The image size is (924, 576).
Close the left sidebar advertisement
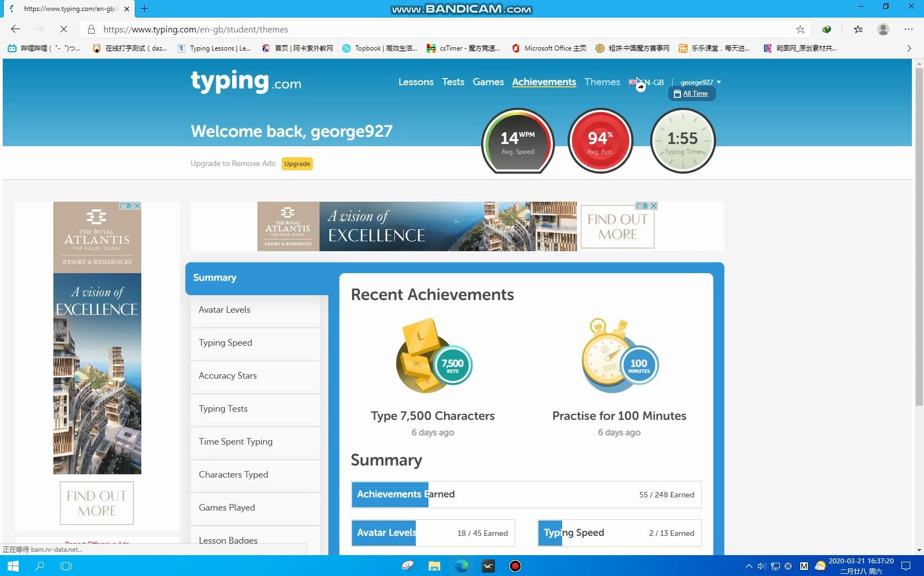pyautogui.click(x=137, y=206)
